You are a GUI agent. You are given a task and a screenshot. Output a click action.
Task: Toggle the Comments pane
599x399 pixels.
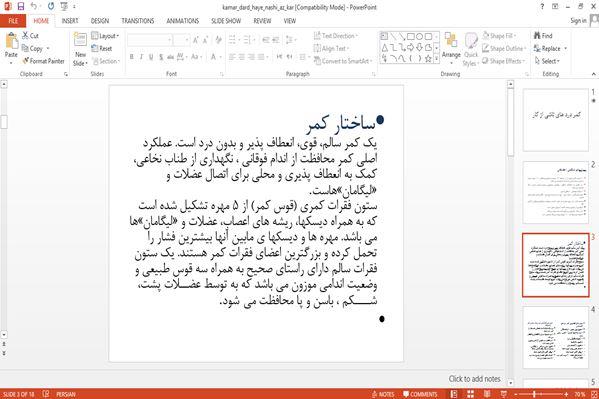point(420,394)
